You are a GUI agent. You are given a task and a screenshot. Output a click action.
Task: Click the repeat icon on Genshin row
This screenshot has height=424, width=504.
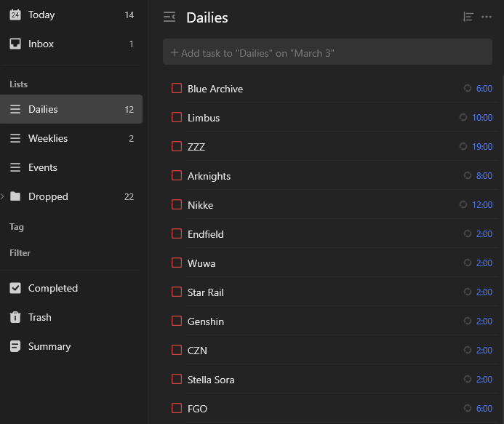[x=468, y=321]
